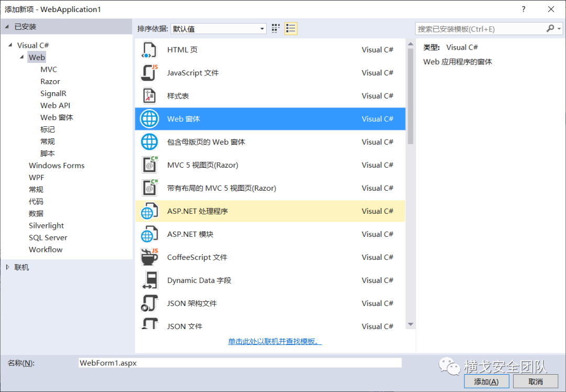Screen dimensions: 566x392
Task: Click the ASP.NET 处理程序 icon
Action: point(149,211)
